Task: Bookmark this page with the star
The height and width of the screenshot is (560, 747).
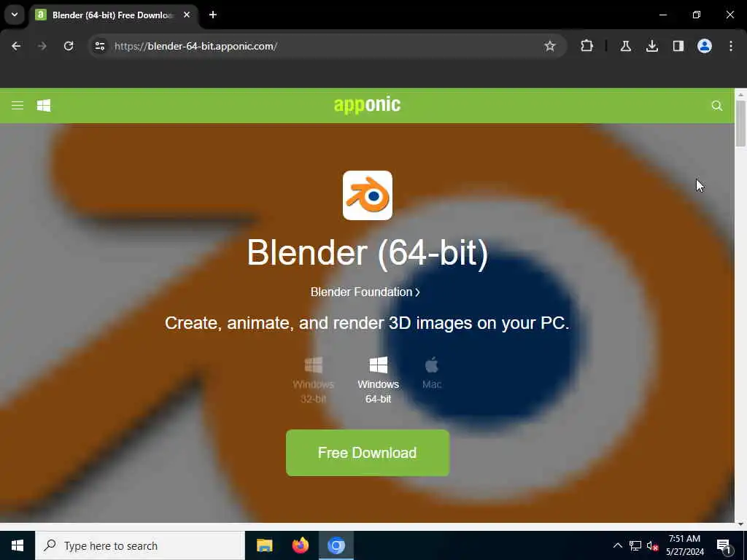Action: 550,46
